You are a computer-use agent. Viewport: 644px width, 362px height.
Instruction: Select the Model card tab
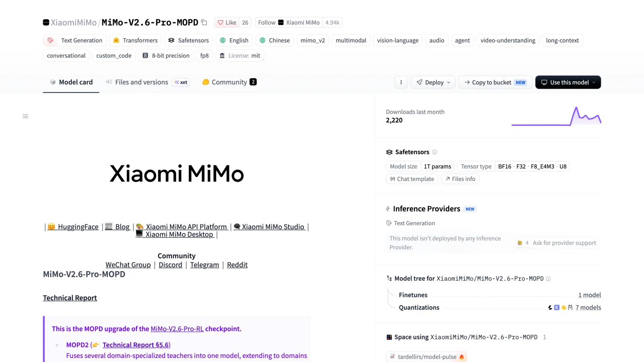71,82
